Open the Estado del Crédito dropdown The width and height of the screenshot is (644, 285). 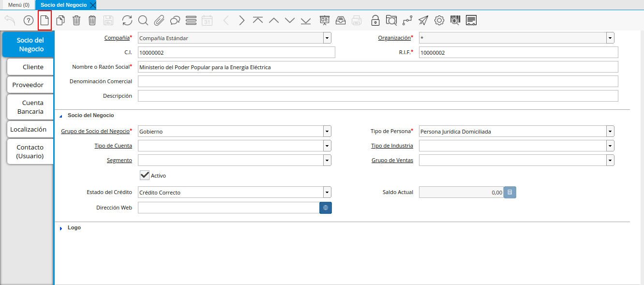tap(327, 193)
